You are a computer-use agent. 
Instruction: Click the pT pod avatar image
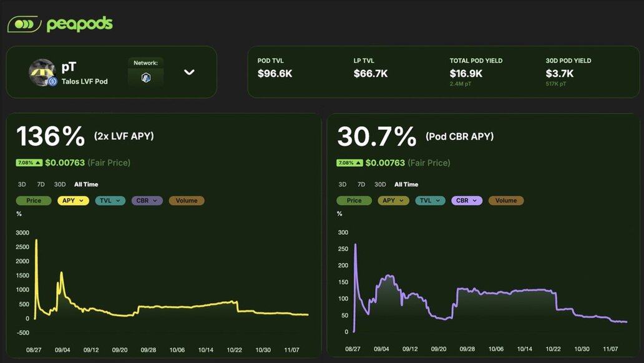pos(42,72)
